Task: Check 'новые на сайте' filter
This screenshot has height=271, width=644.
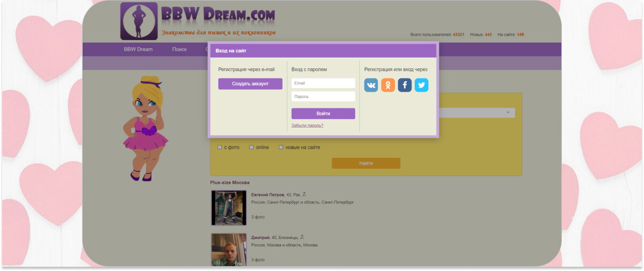Action: click(281, 147)
